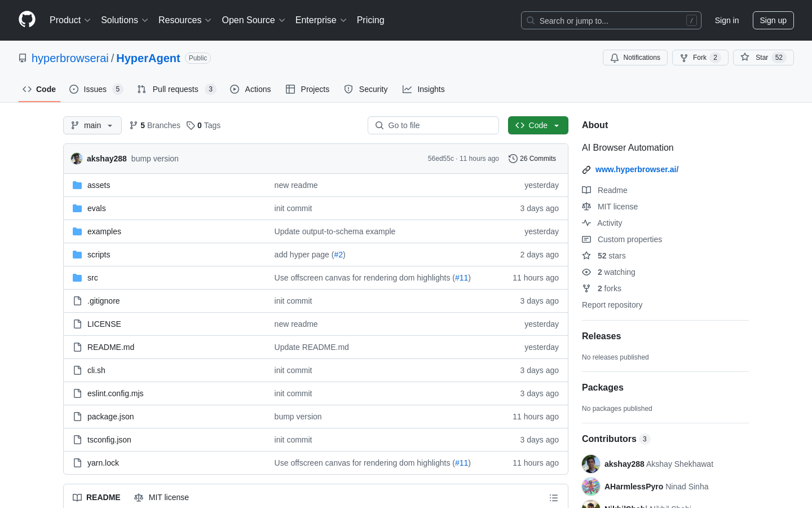Open the GitHub home logo
This screenshot has width=812, height=508.
pyautogui.click(x=27, y=20)
